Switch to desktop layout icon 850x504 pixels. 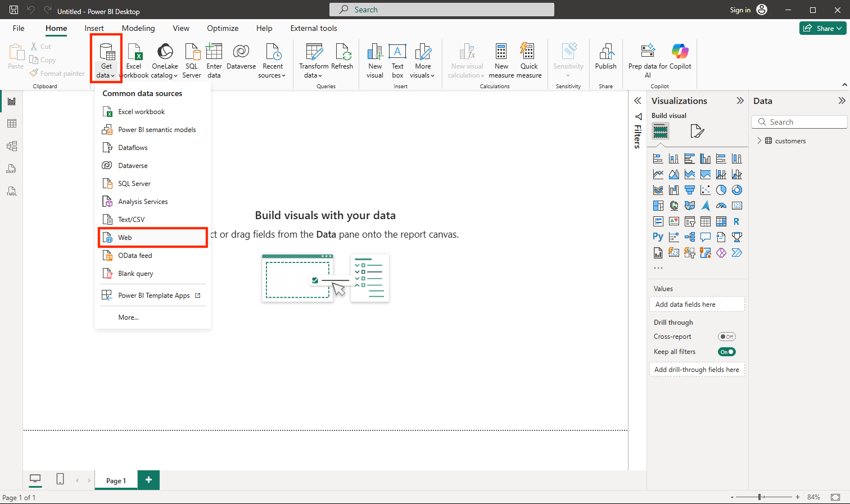35,479
